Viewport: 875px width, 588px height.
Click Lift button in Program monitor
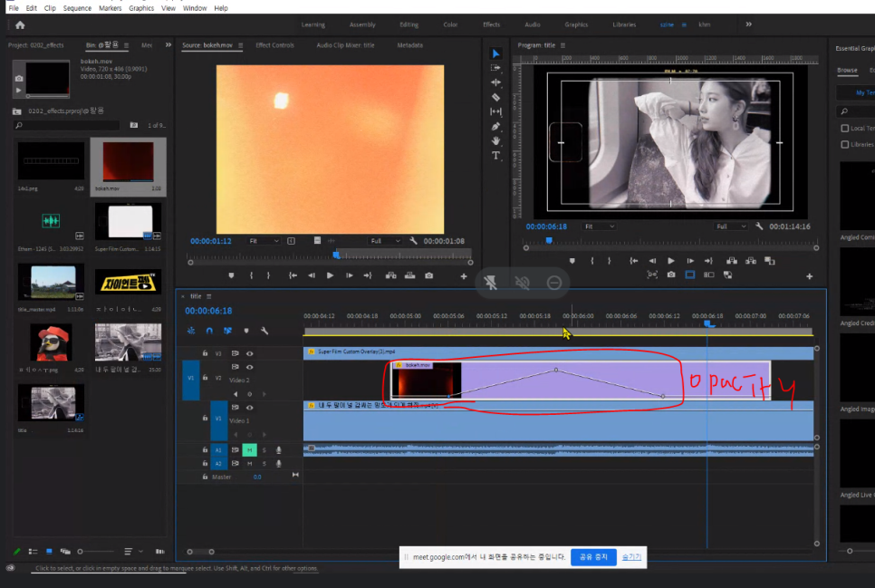(732, 261)
